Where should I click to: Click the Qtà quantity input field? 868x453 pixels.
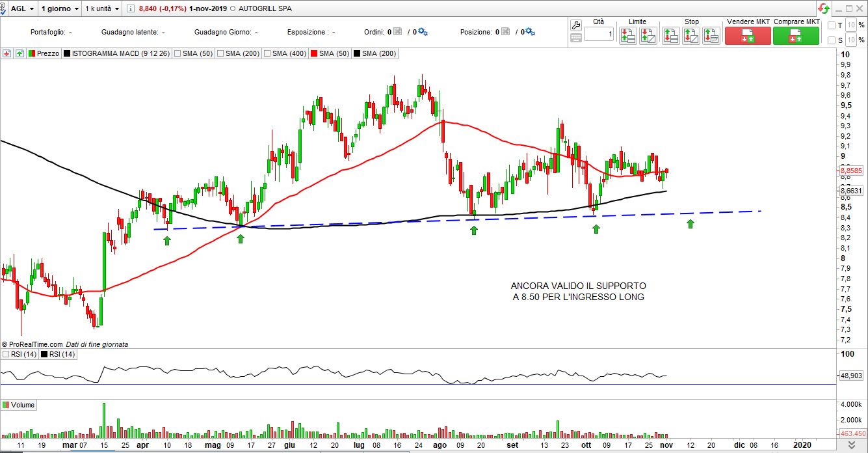[598, 34]
